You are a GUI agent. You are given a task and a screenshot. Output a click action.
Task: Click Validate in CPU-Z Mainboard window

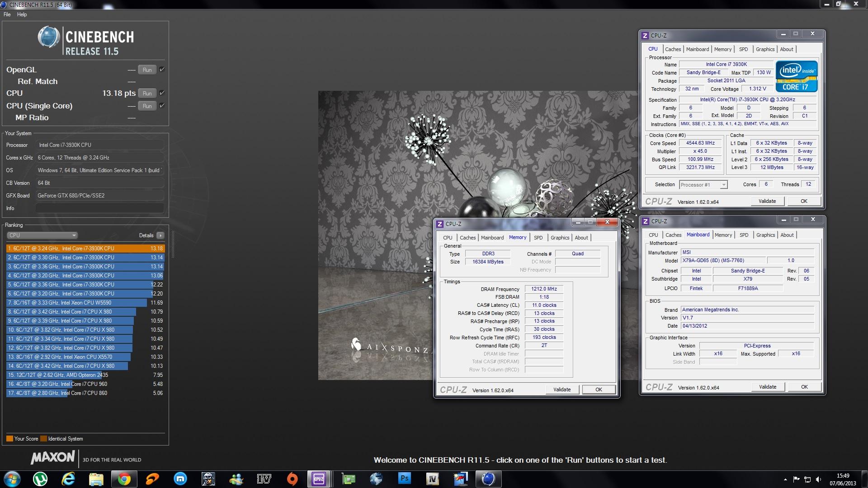pos(768,387)
